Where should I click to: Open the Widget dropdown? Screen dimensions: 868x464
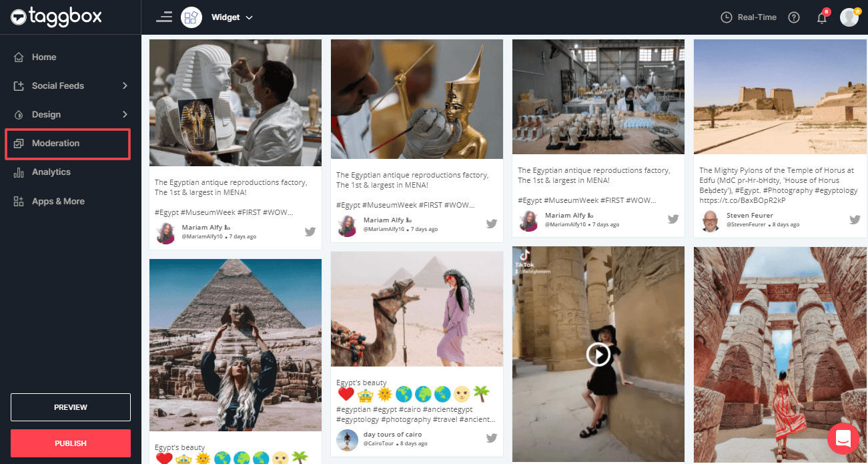(x=232, y=17)
